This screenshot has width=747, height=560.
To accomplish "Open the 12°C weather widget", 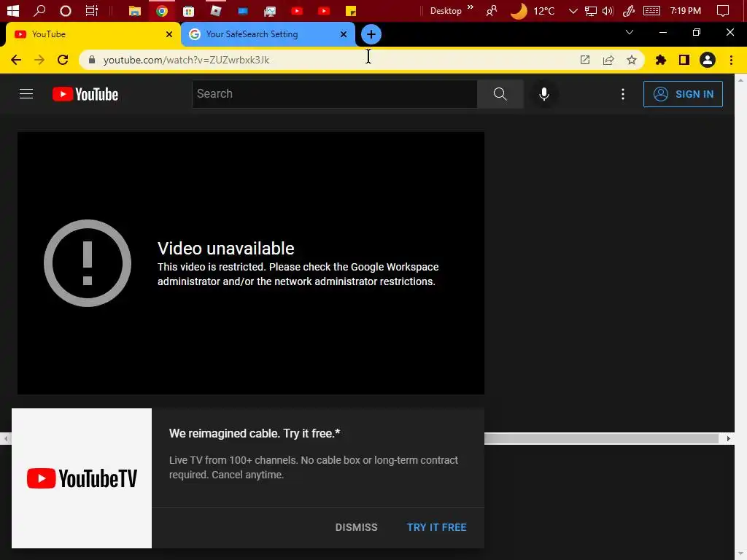I will [x=533, y=10].
